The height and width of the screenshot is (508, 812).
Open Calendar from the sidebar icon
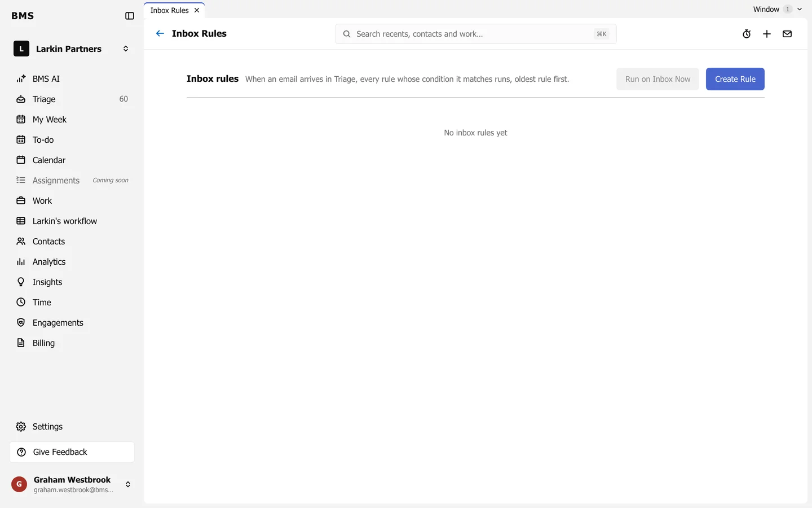[21, 160]
